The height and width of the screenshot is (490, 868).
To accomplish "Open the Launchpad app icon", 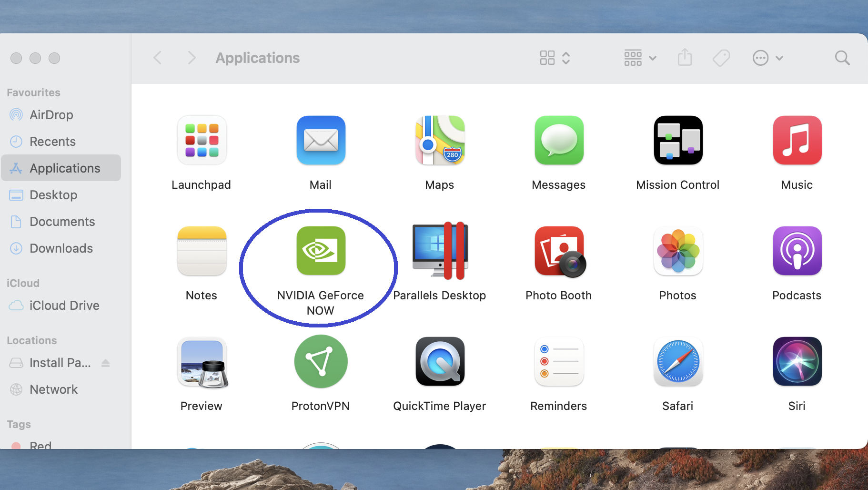I will [202, 140].
